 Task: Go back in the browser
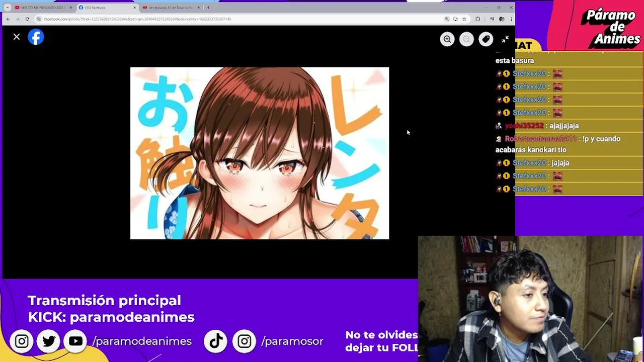[x=8, y=19]
